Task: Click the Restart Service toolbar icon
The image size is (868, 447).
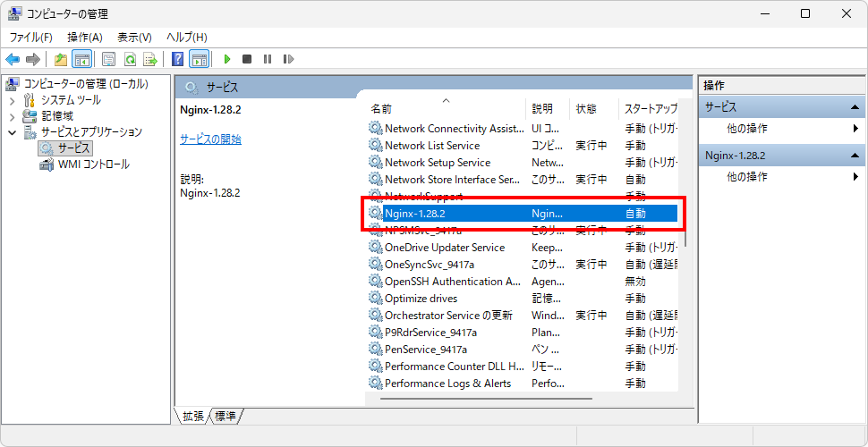Action: [x=288, y=59]
